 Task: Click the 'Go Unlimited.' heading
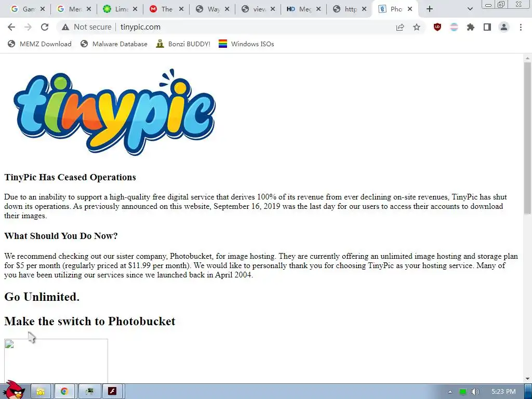tap(42, 297)
